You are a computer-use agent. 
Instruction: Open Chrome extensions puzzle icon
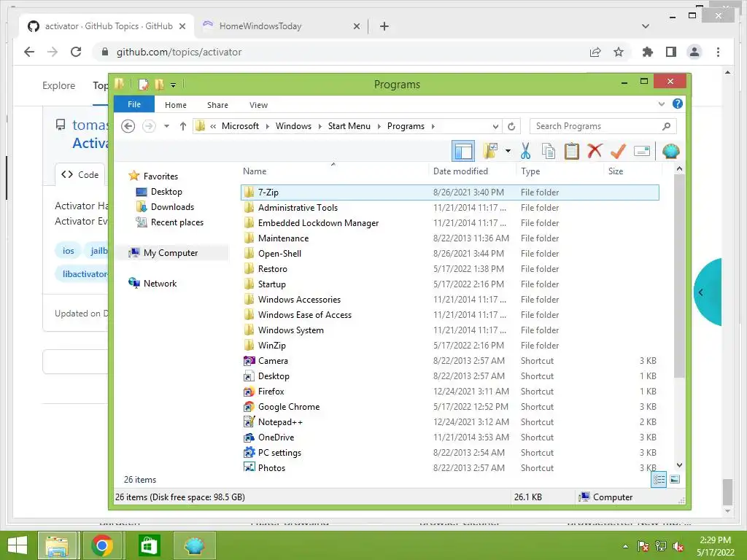[x=648, y=52]
